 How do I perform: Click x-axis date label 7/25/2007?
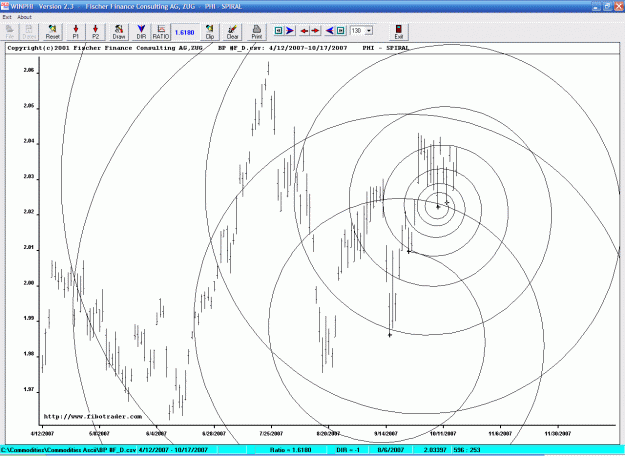click(271, 434)
